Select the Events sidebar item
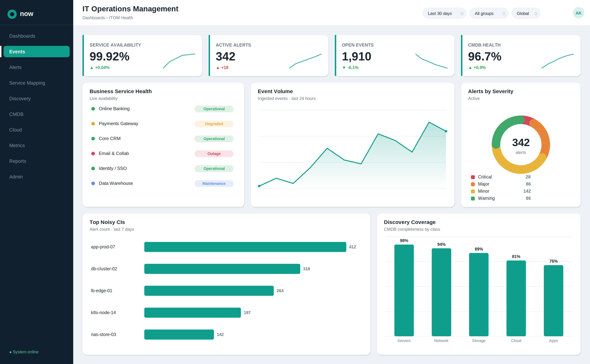 click(x=37, y=52)
